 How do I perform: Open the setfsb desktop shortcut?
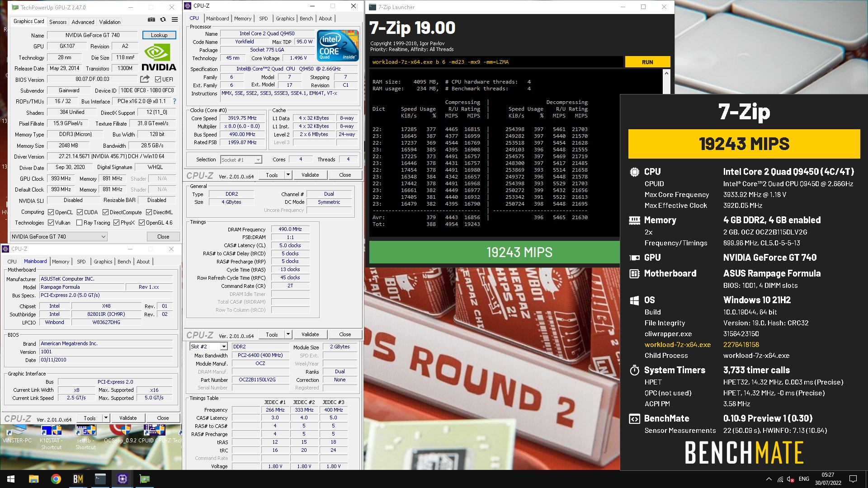coord(85,436)
